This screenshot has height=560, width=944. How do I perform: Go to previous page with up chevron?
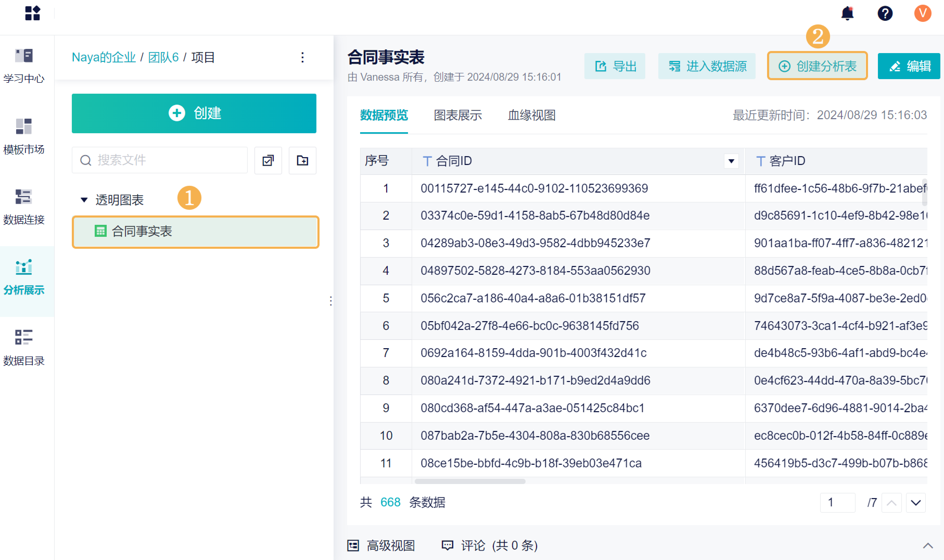[891, 503]
